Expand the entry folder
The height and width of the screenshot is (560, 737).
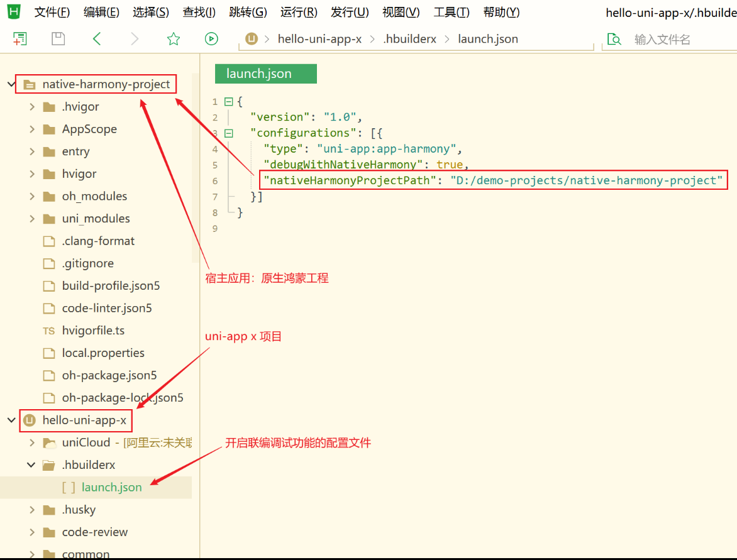(32, 151)
